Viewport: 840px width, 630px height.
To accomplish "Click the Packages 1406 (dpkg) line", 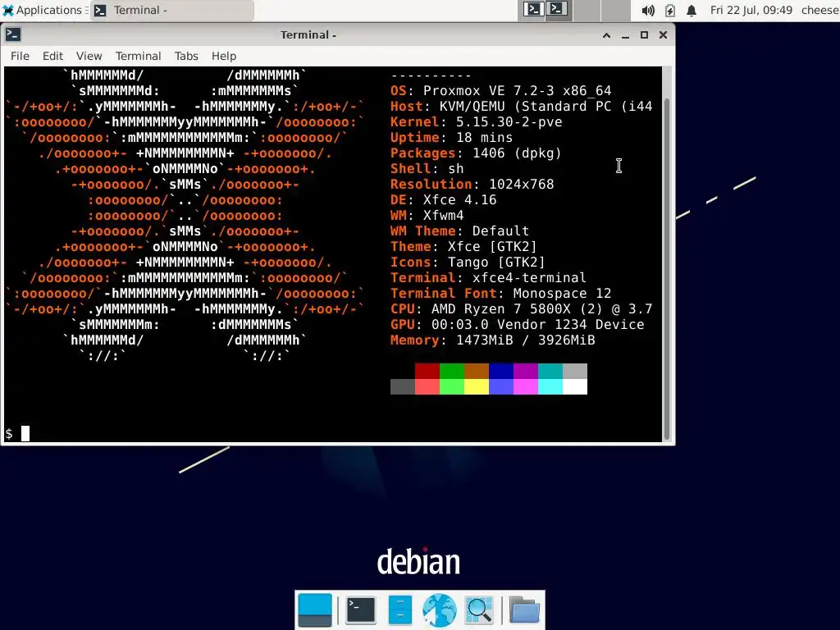I will [477, 153].
